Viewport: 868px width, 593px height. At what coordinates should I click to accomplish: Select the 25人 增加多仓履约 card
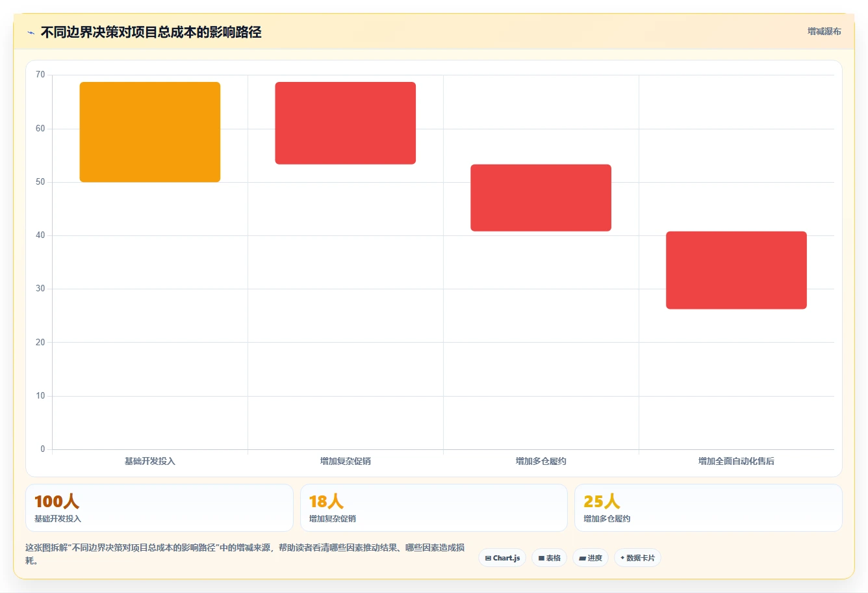[708, 508]
